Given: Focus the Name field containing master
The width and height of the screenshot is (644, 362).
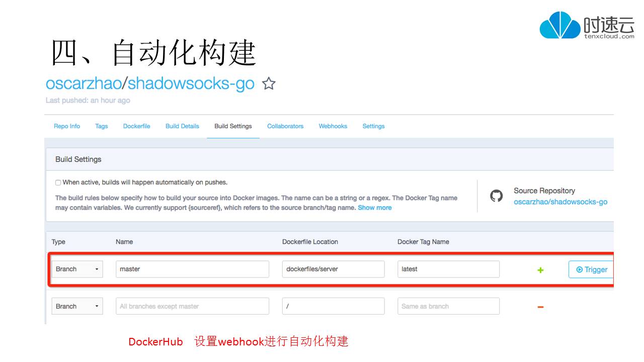Looking at the screenshot, I should pyautogui.click(x=192, y=269).
